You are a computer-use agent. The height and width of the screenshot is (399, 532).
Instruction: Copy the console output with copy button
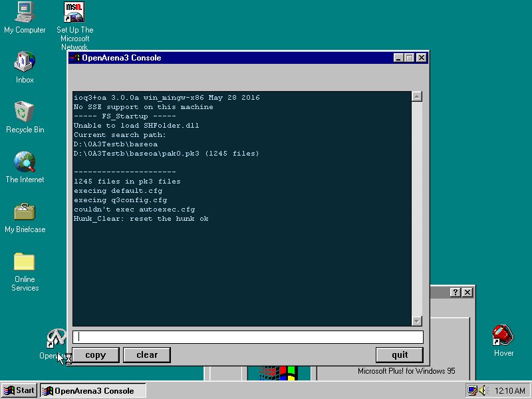(x=96, y=355)
